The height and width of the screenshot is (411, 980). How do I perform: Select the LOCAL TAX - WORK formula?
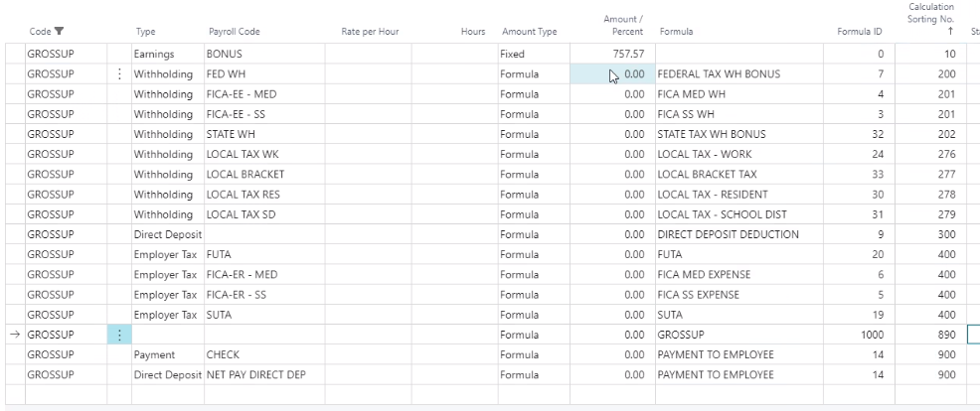738,154
